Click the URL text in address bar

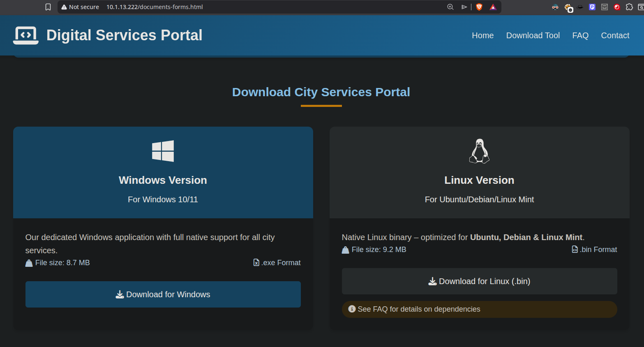[155, 7]
